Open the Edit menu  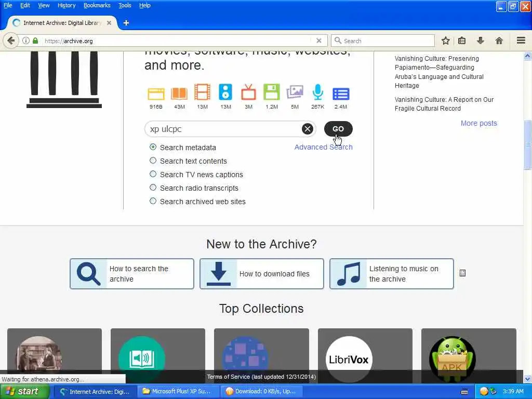pos(25,5)
